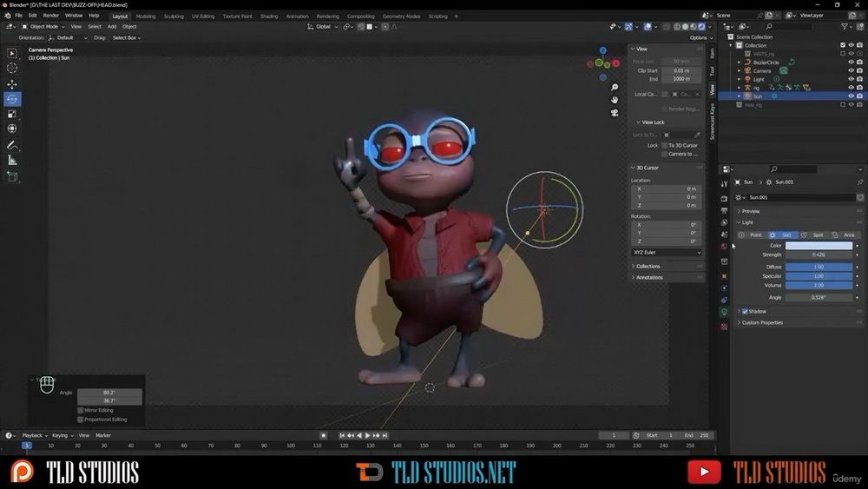
Task: Open the Tool properties tab icon
Action: coord(724,184)
